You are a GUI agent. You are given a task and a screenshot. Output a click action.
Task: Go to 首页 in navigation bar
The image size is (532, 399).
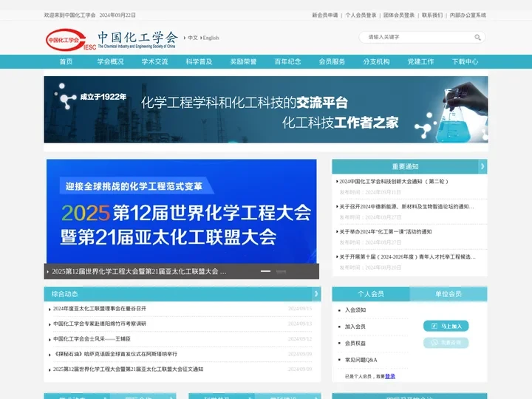point(66,62)
